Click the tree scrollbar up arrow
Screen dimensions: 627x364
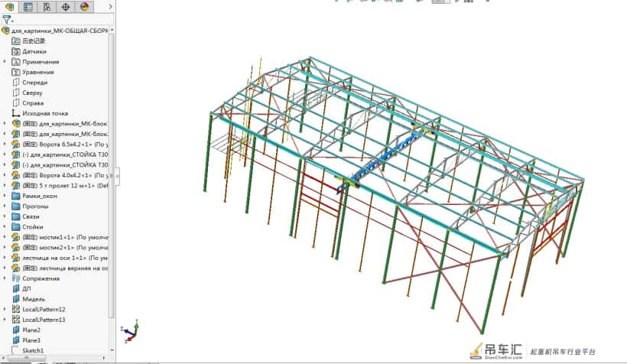pos(112,30)
